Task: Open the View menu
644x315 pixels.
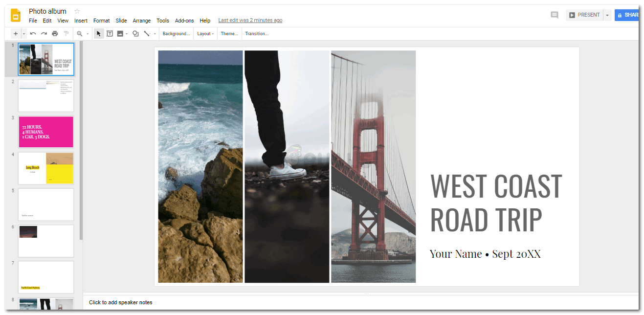Action: pos(63,21)
